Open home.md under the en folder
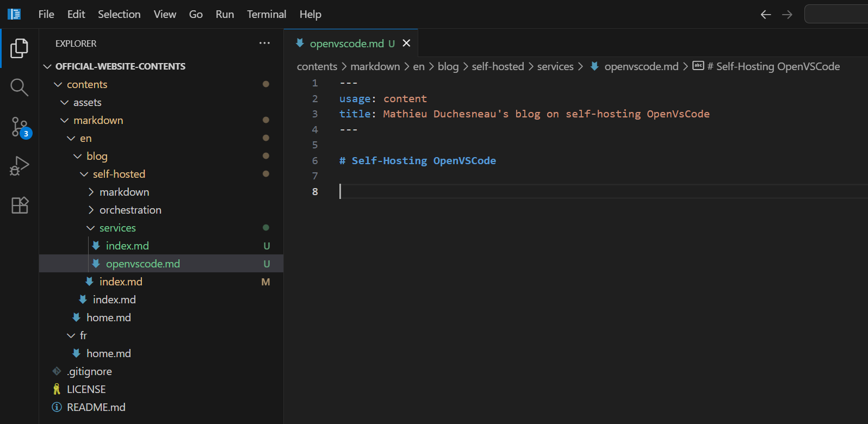The height and width of the screenshot is (424, 868). 161,317
